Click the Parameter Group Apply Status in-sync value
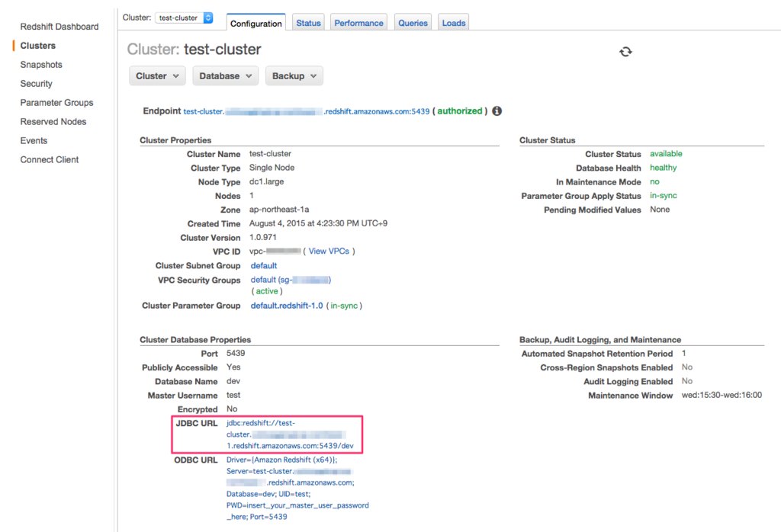 [663, 196]
